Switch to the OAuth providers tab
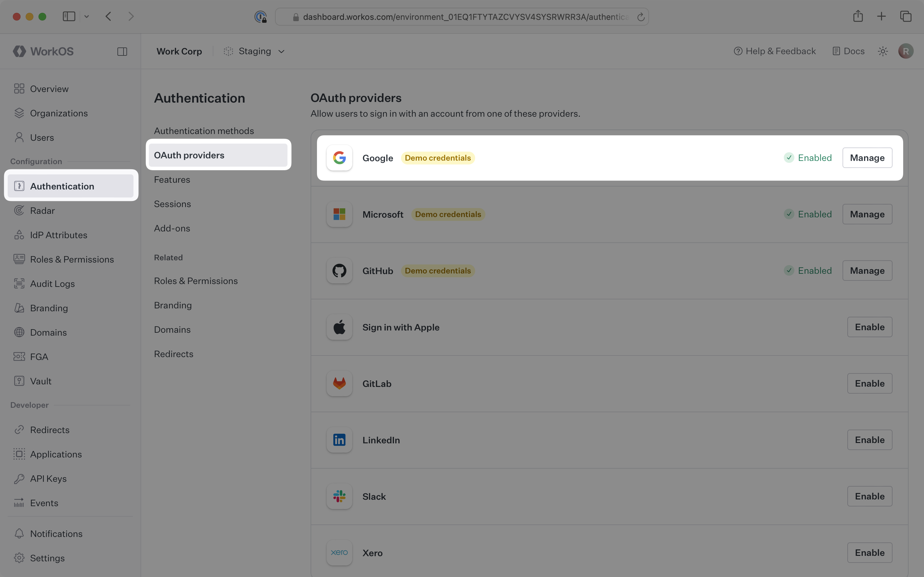Image resolution: width=924 pixels, height=577 pixels. pos(189,155)
